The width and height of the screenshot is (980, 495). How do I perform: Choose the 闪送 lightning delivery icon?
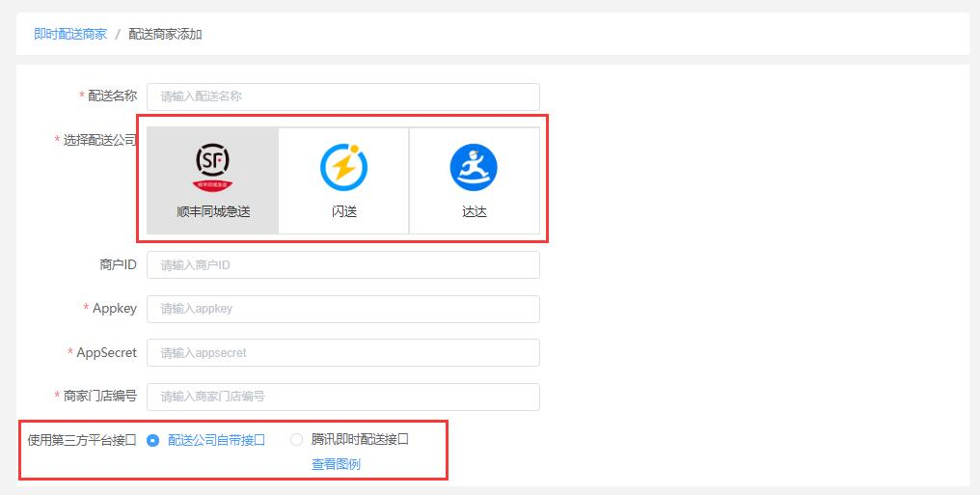coord(343,167)
